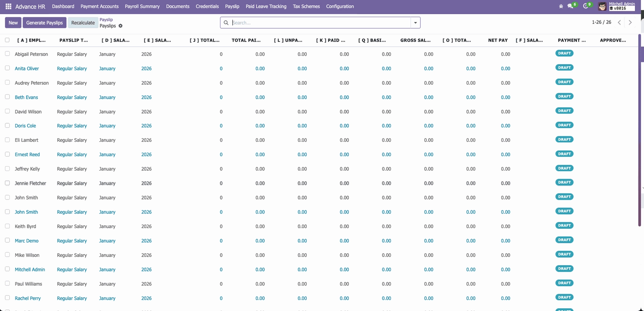Open the Payroll Summary menu
This screenshot has width=644, height=311.
[x=142, y=6]
